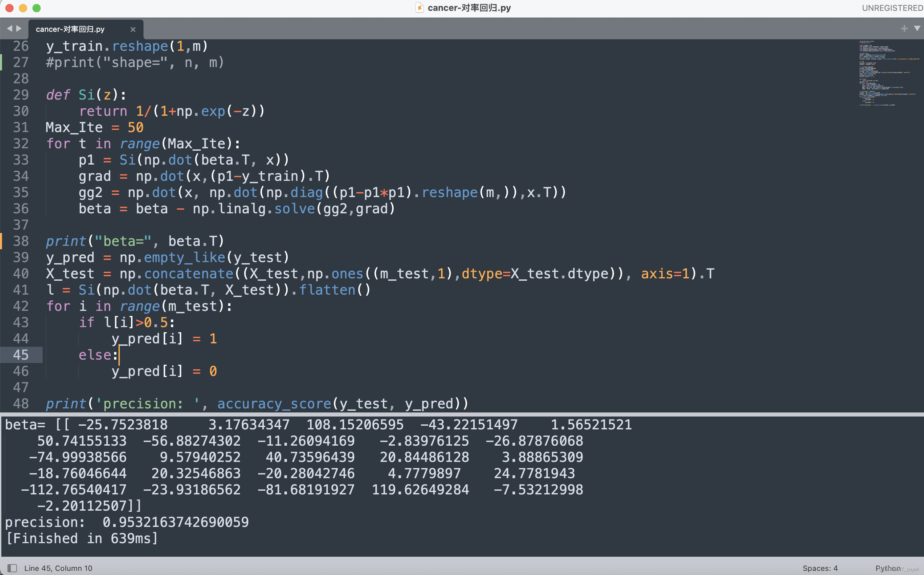The image size is (924, 575).
Task: Click line number 38 in gutter
Action: coord(21,241)
